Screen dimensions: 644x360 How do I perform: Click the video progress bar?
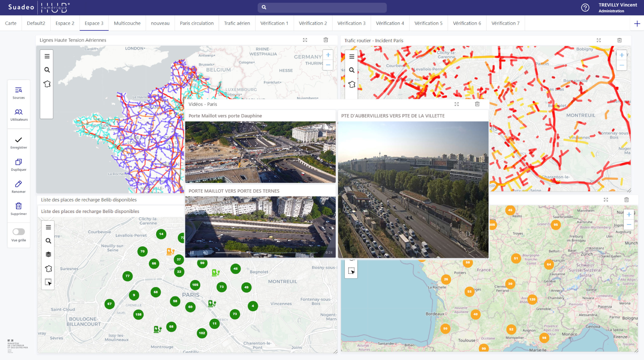[267, 252]
